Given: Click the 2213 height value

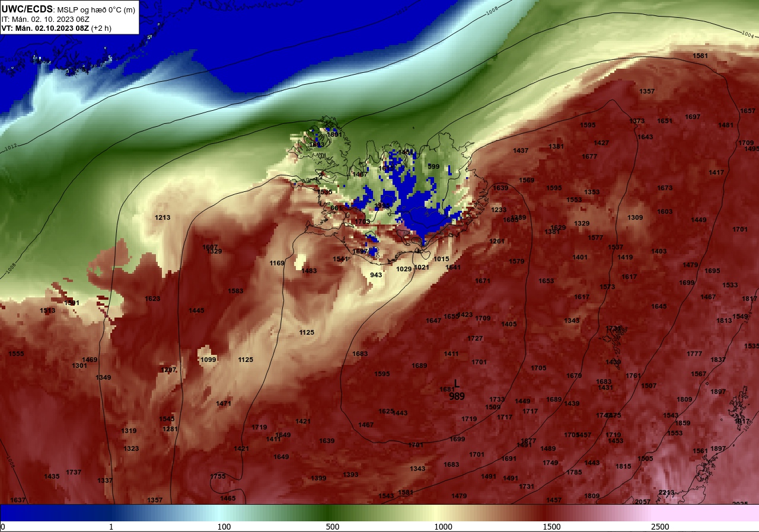Looking at the screenshot, I should [x=666, y=492].
